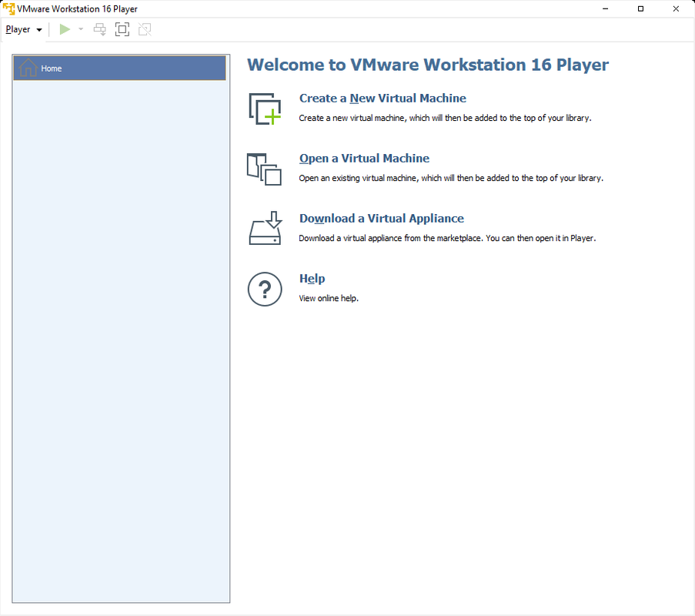Click the VMware logo in title bar
Screen dimensions: 695x616
9,9
